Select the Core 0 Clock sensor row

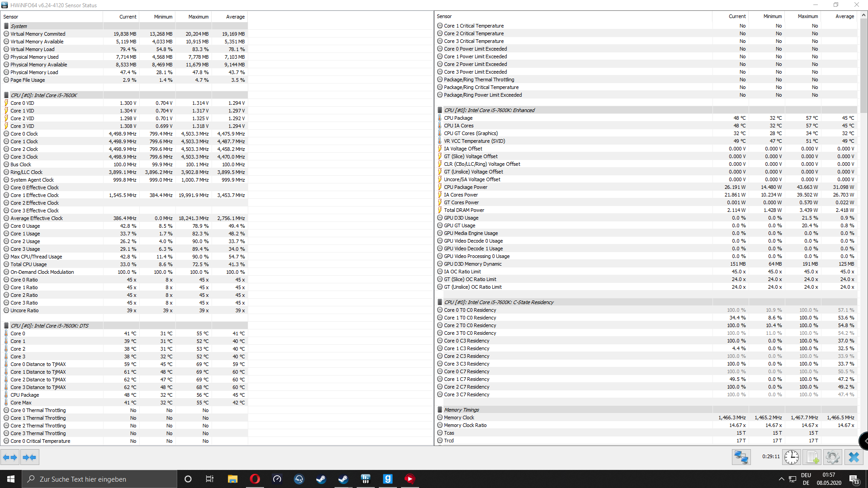(x=24, y=134)
